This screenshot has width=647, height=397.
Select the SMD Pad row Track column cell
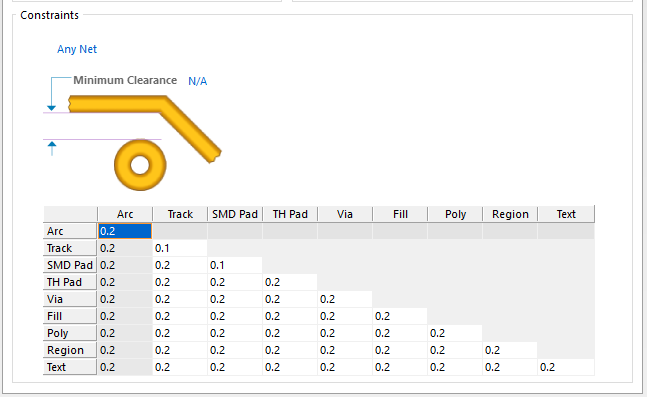click(180, 265)
